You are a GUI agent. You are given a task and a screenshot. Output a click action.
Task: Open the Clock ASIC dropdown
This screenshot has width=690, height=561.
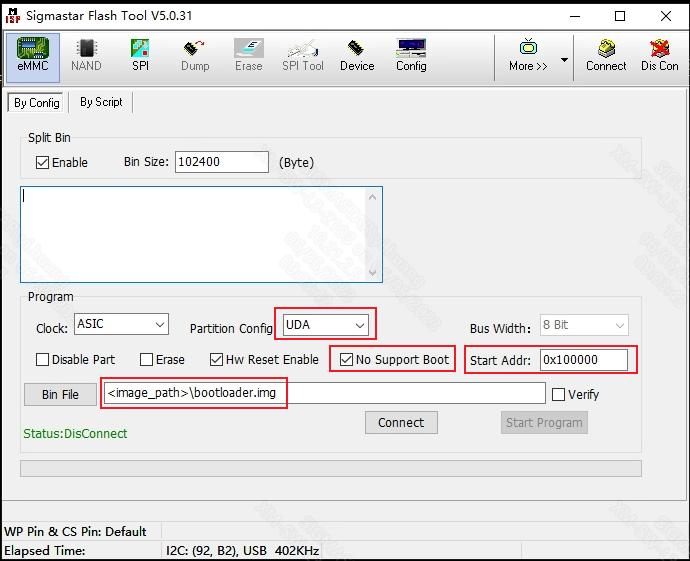click(x=121, y=324)
